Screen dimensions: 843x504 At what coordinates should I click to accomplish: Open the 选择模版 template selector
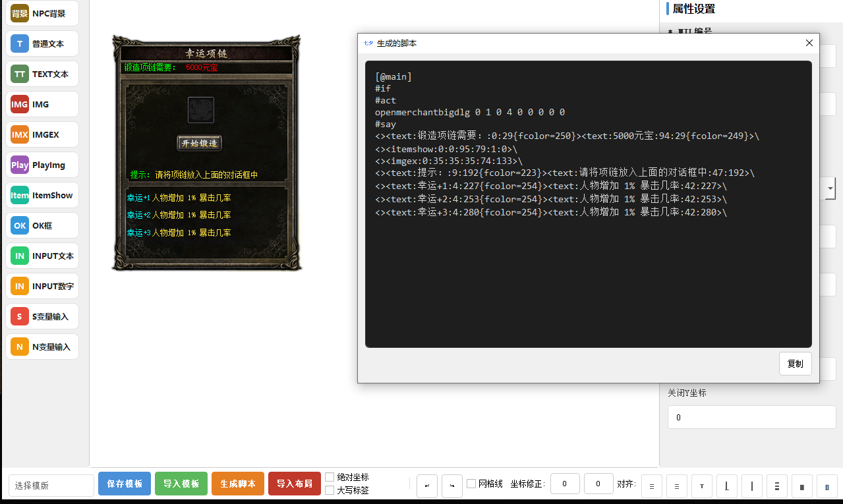51,486
